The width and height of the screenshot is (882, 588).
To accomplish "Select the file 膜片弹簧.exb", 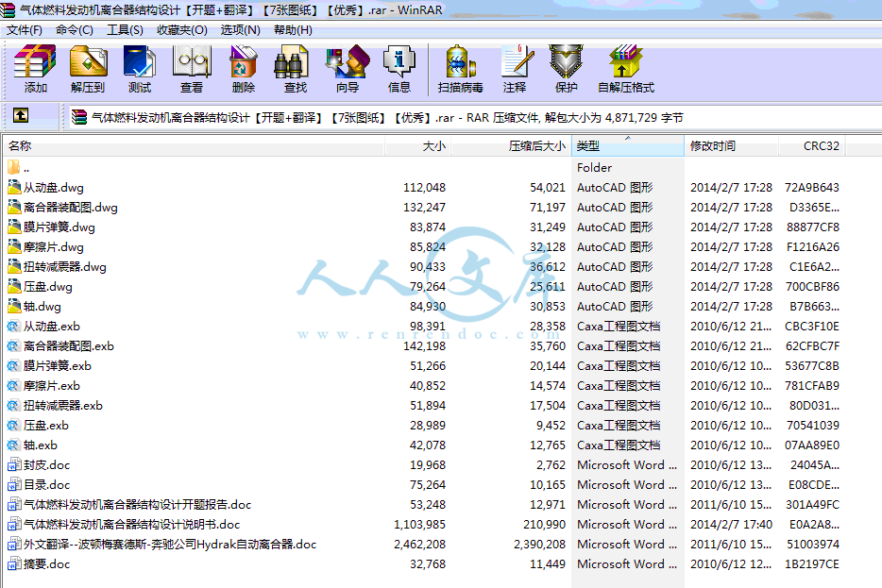I will pyautogui.click(x=58, y=366).
